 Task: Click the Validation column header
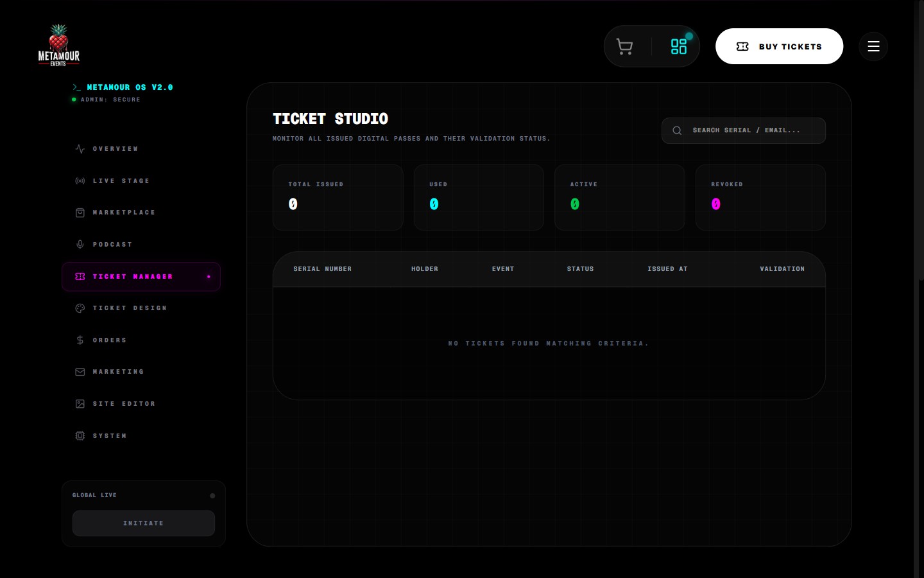point(782,269)
